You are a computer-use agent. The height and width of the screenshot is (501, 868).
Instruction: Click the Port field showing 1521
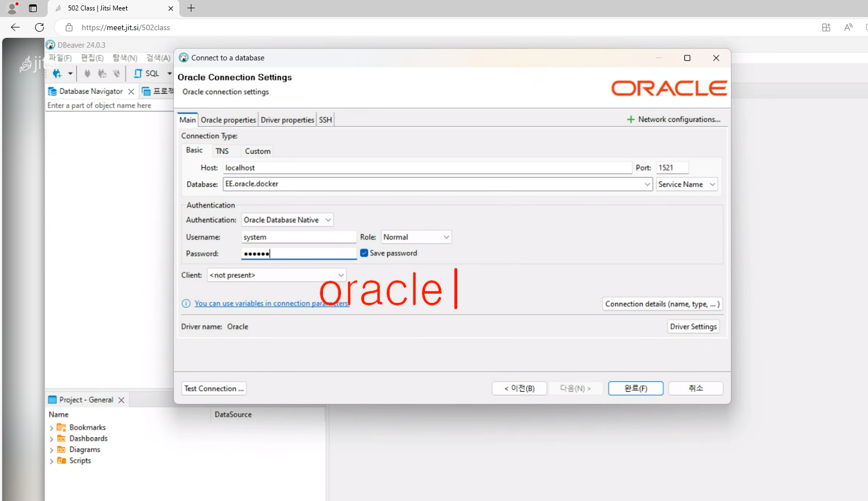[x=672, y=168]
